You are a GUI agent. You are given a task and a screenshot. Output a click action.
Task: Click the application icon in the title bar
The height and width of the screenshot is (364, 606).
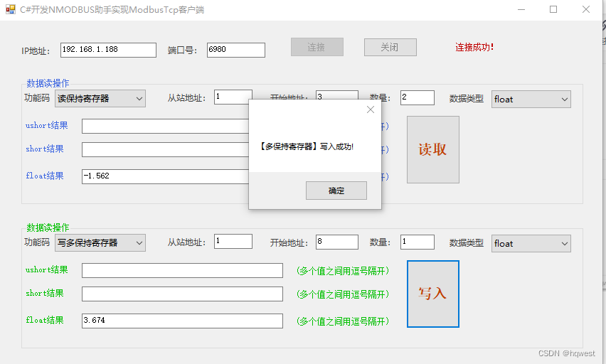[11, 9]
